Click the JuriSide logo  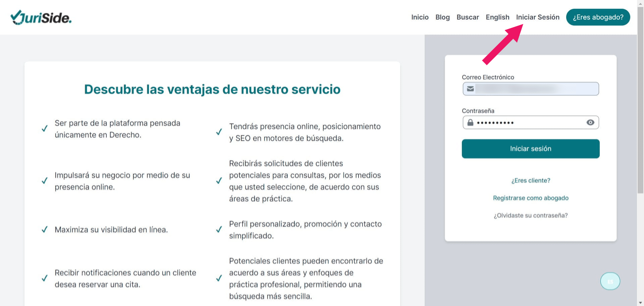click(41, 17)
